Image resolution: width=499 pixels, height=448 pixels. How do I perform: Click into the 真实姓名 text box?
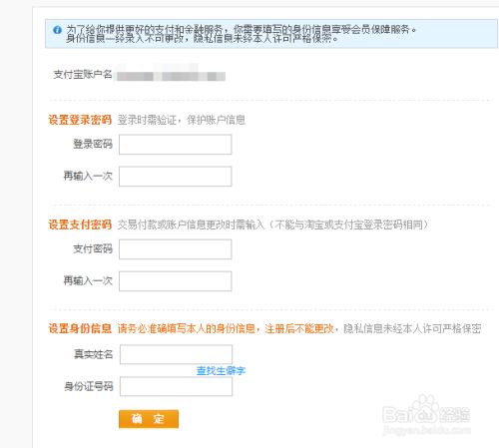176,354
